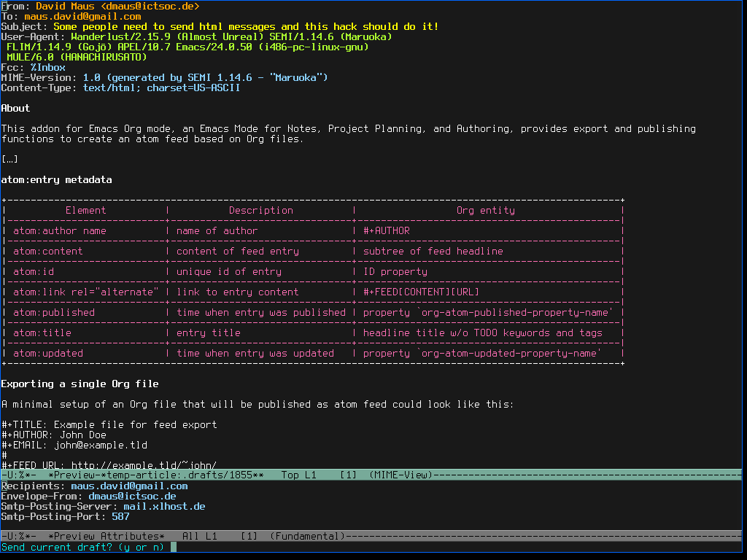
Task: Click the Smtp-Posting-Server mail.xlhost.de
Action: pyautogui.click(x=164, y=507)
